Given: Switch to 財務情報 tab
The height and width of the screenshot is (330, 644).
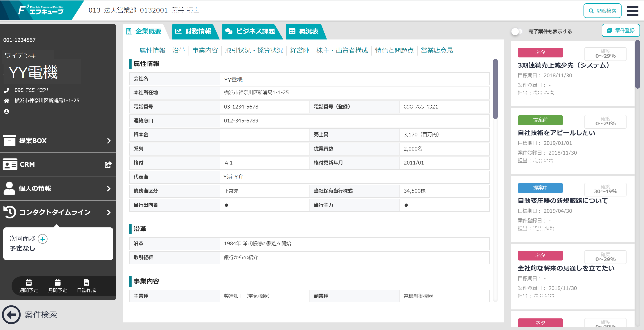Looking at the screenshot, I should coord(193,31).
